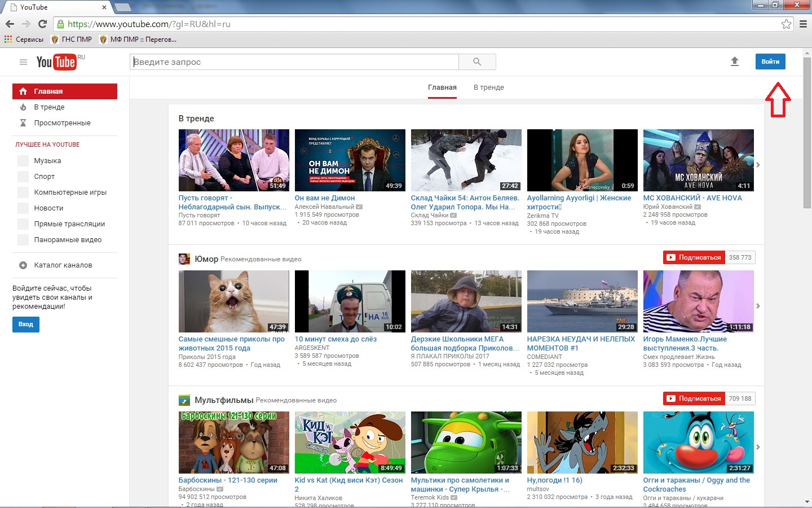The height and width of the screenshot is (508, 812).
Task: Open Пусть говорят video thumbnail
Action: click(x=234, y=160)
